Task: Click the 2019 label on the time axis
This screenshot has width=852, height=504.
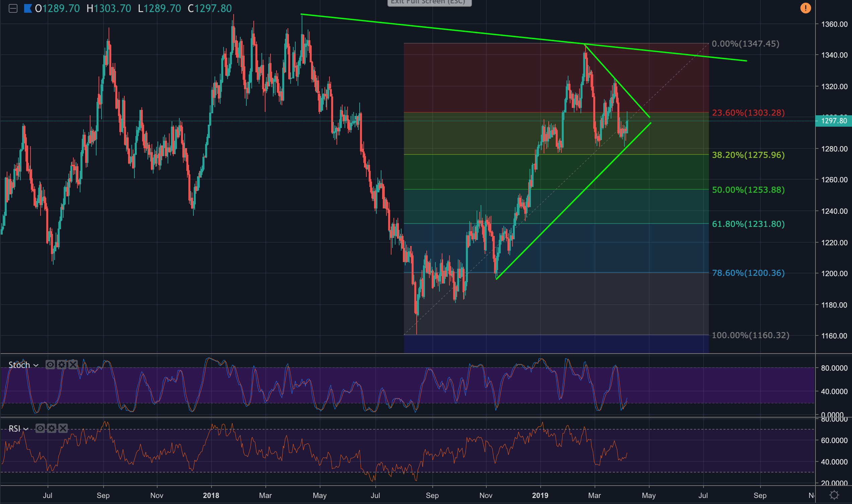Action: pos(540,496)
